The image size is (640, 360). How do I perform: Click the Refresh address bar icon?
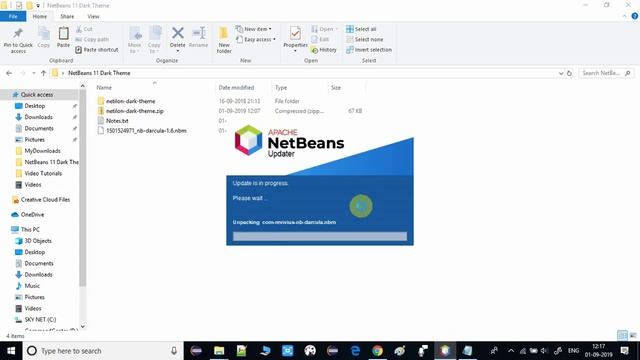(569, 73)
